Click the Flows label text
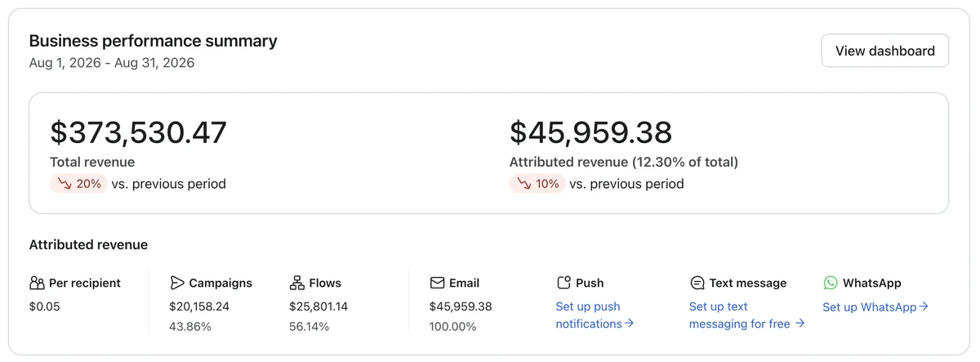The height and width of the screenshot is (362, 980). click(325, 284)
